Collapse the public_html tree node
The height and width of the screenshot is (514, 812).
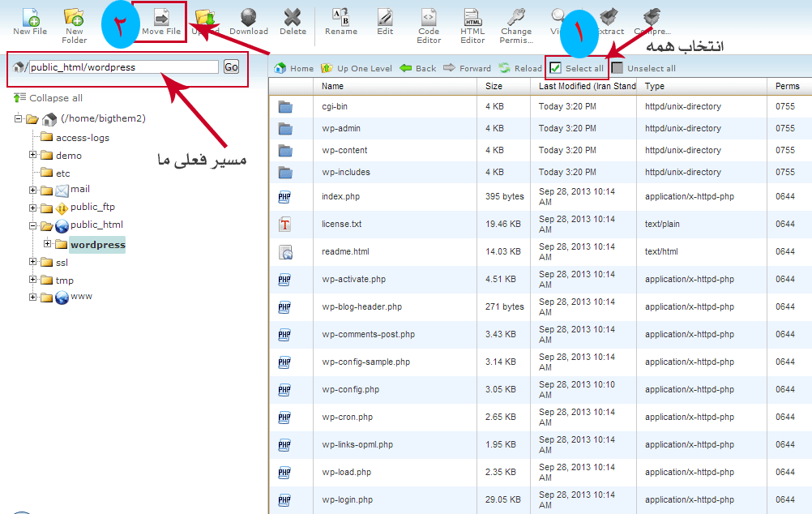click(x=32, y=225)
